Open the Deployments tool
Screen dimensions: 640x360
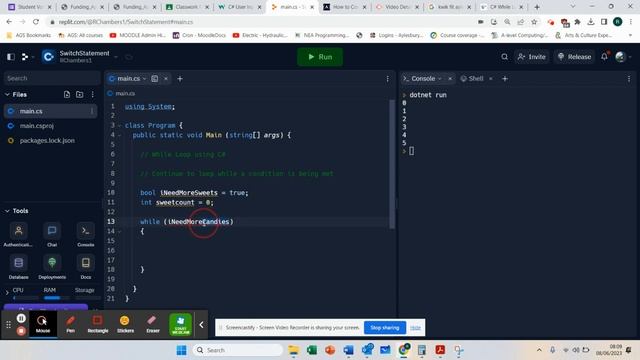(52, 267)
